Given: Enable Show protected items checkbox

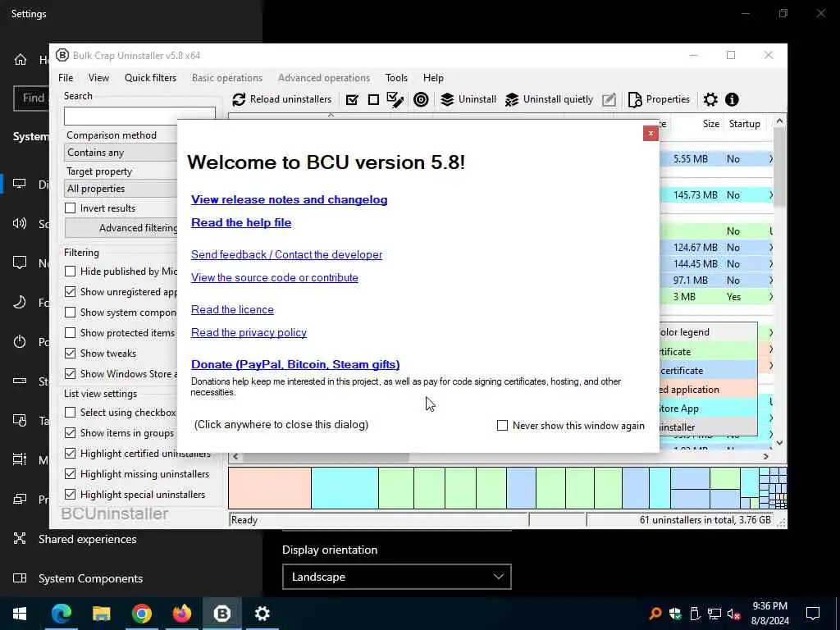Looking at the screenshot, I should 71,333.
